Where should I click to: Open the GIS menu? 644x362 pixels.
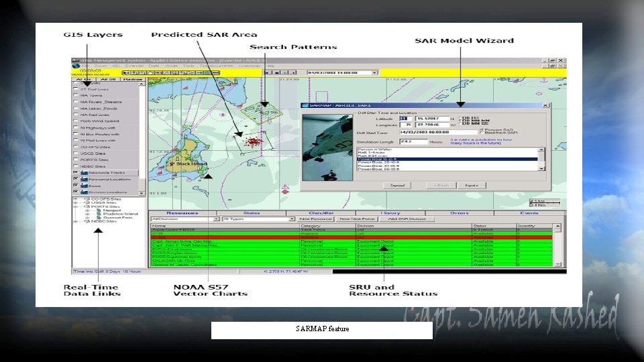116,66
